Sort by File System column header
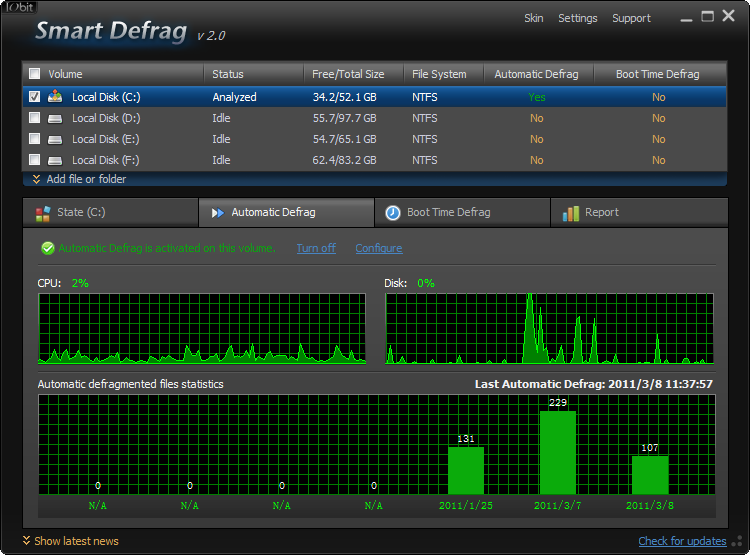This screenshot has height=555, width=750. [x=444, y=74]
